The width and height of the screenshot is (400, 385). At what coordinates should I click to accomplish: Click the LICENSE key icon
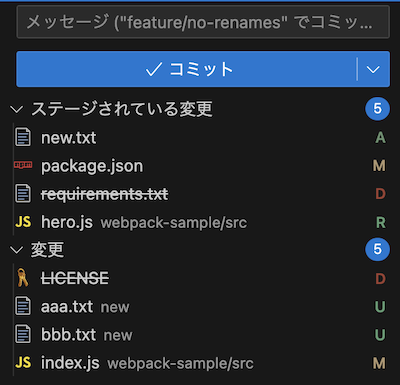point(22,278)
